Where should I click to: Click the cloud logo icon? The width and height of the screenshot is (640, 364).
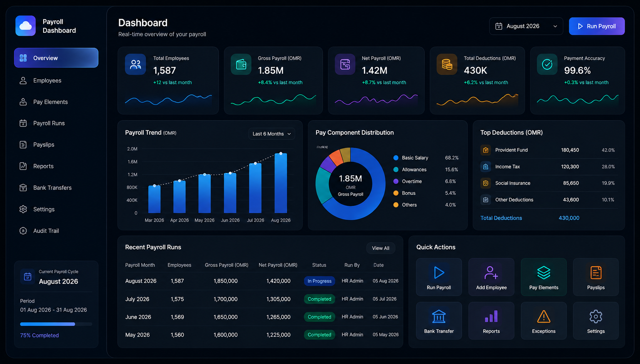[x=25, y=26]
